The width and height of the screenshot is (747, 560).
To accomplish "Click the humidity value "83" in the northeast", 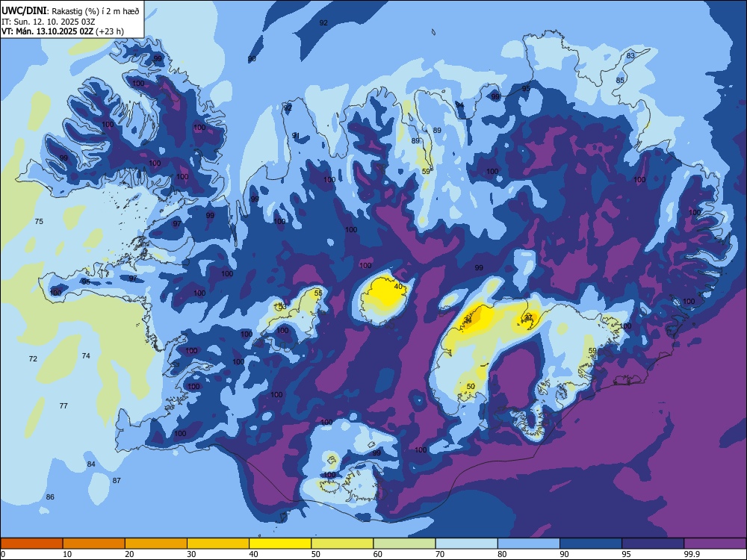I will [x=630, y=56].
